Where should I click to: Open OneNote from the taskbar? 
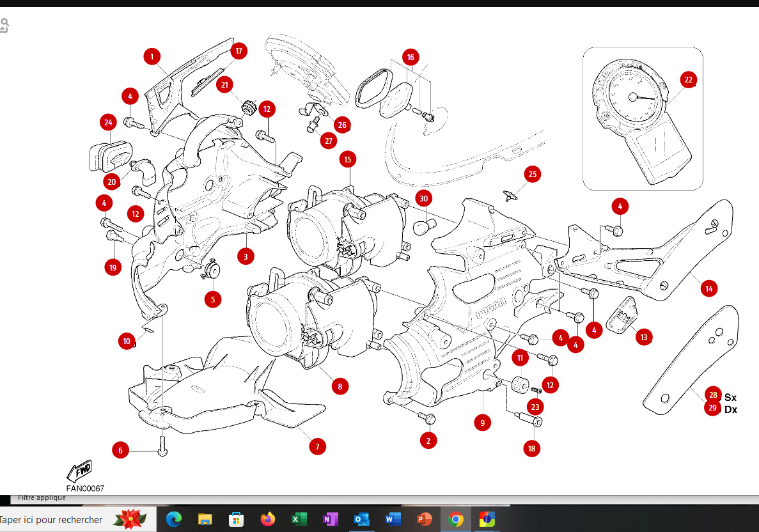coord(330,519)
